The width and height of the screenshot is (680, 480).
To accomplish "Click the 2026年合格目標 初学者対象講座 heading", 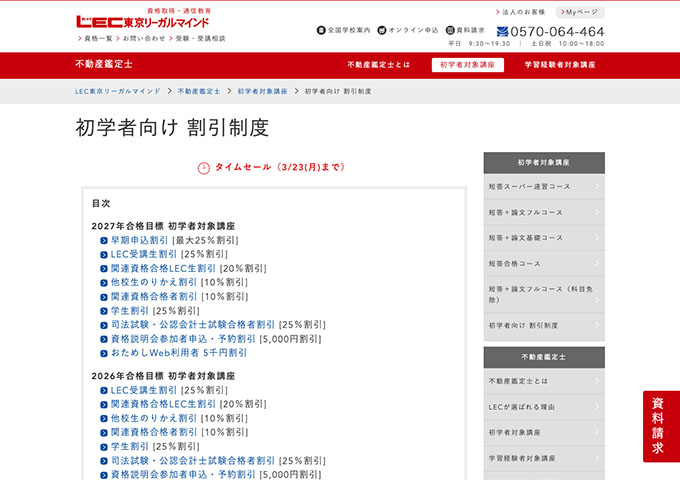I will coord(163,376).
